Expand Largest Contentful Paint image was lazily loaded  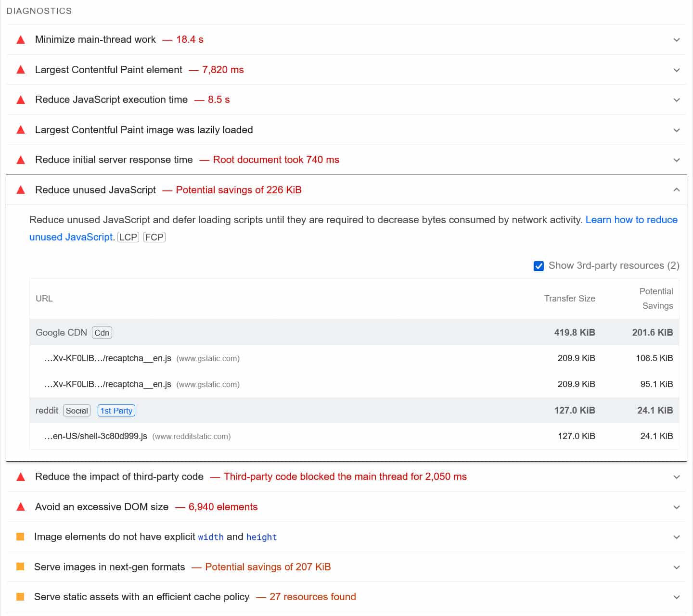676,130
